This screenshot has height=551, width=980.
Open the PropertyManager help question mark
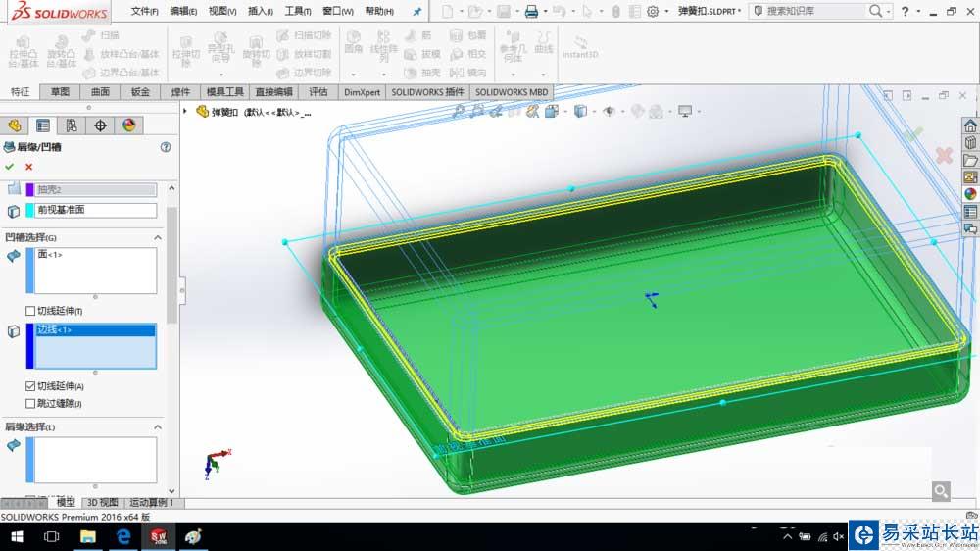pyautogui.click(x=166, y=147)
